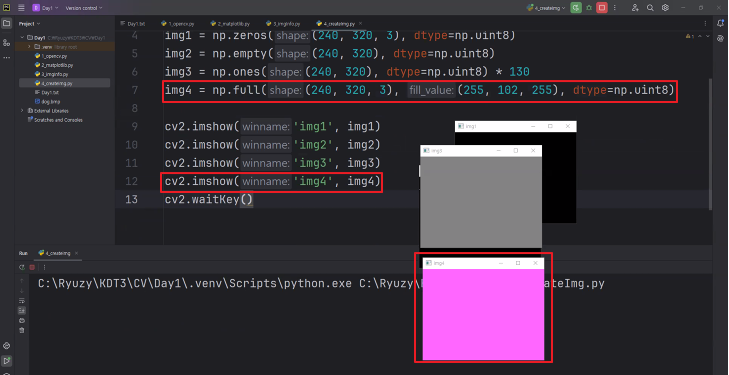Image resolution: width=729 pixels, height=375 pixels.
Task: Open Run panel more options ellipsis
Action: (44, 268)
